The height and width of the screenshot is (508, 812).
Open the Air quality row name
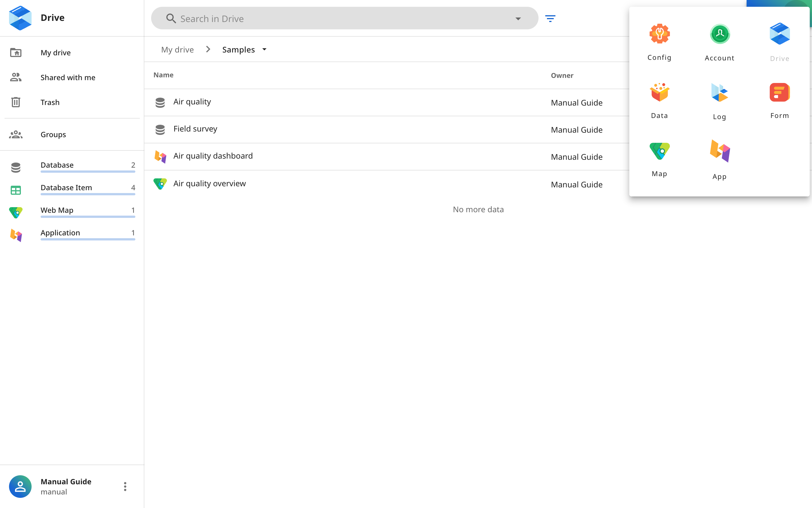192,102
